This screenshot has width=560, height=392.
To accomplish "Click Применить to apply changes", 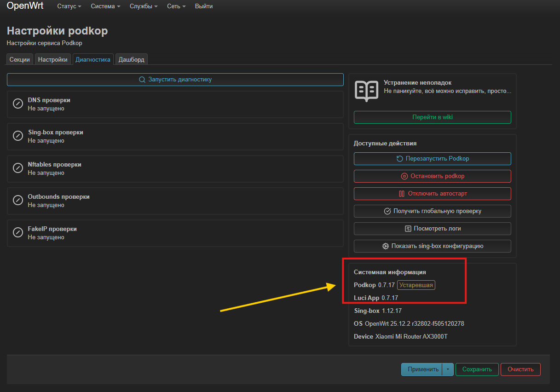I will point(422,369).
